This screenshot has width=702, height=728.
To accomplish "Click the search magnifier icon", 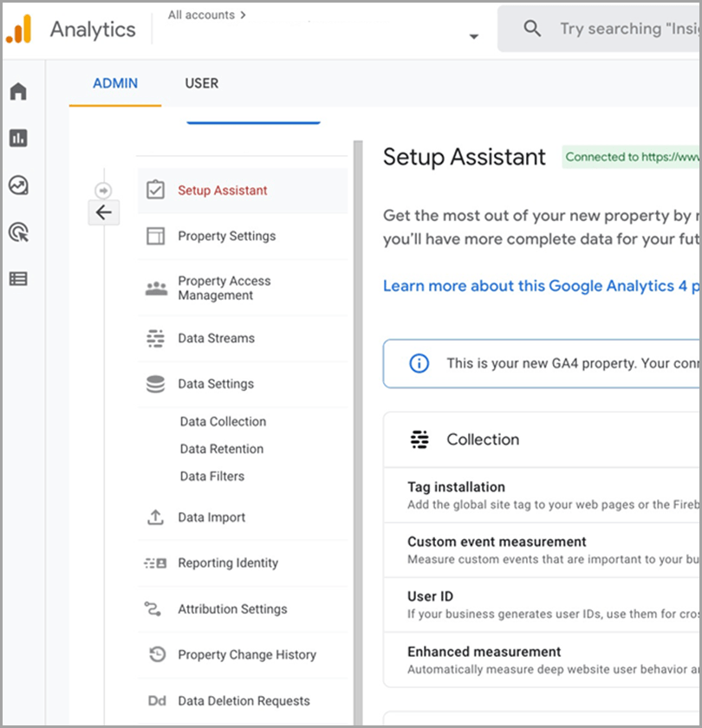I will pyautogui.click(x=532, y=29).
